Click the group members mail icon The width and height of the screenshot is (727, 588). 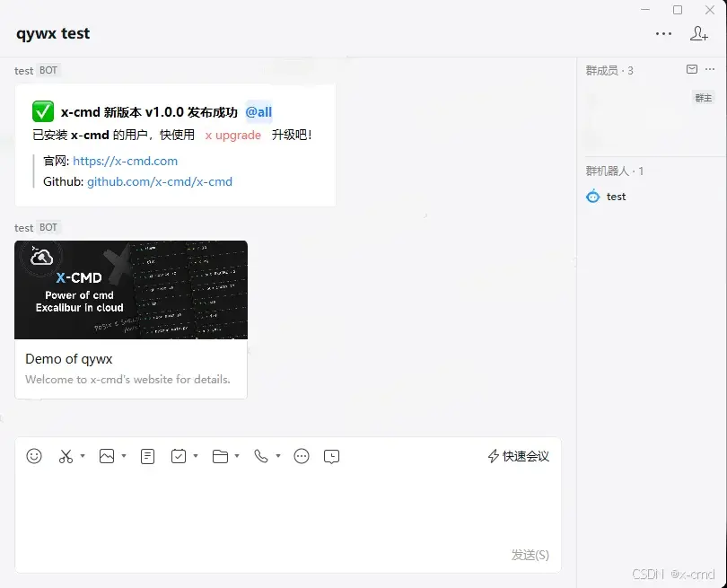click(x=692, y=69)
